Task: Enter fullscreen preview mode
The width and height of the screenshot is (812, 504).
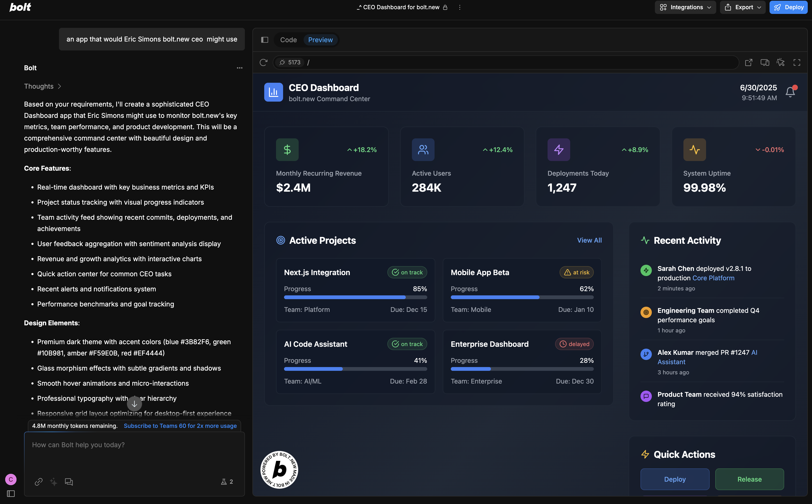Action: [x=797, y=62]
